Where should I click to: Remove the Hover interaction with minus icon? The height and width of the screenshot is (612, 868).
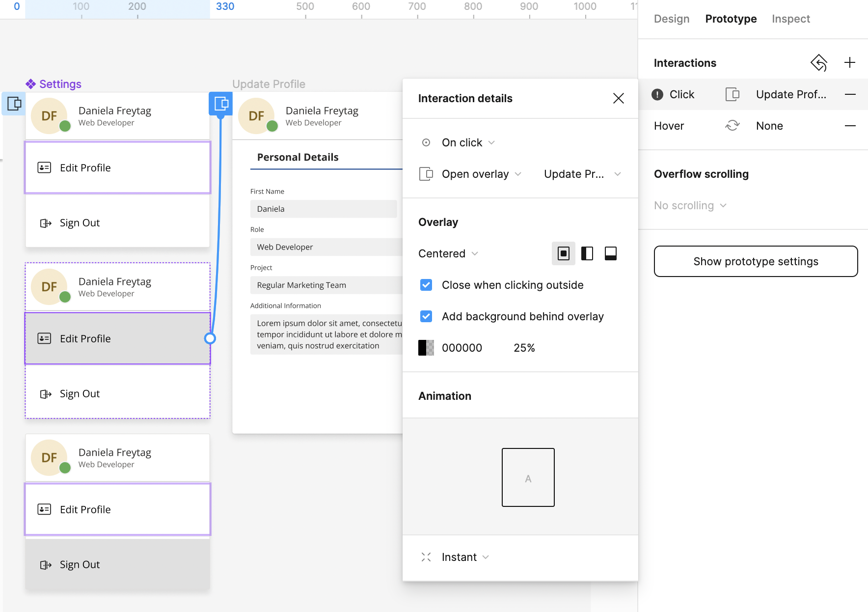coord(850,126)
